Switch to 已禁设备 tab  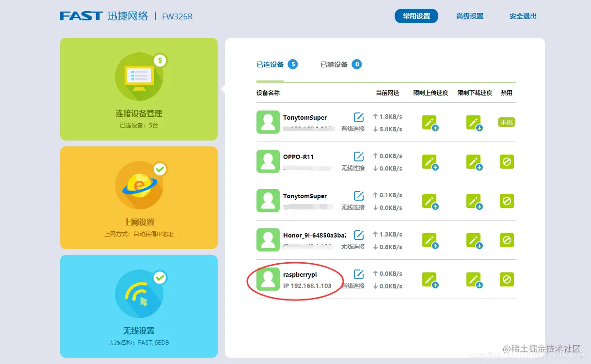pyautogui.click(x=334, y=64)
